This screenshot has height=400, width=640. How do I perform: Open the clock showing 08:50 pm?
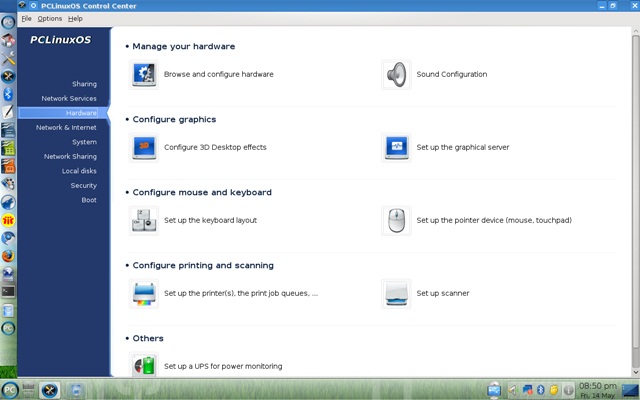pos(598,390)
